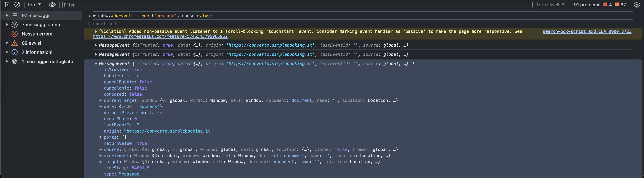This screenshot has width=644, height=178.
Task: Expand the second MessageEvent log entry
Action: [96, 54]
